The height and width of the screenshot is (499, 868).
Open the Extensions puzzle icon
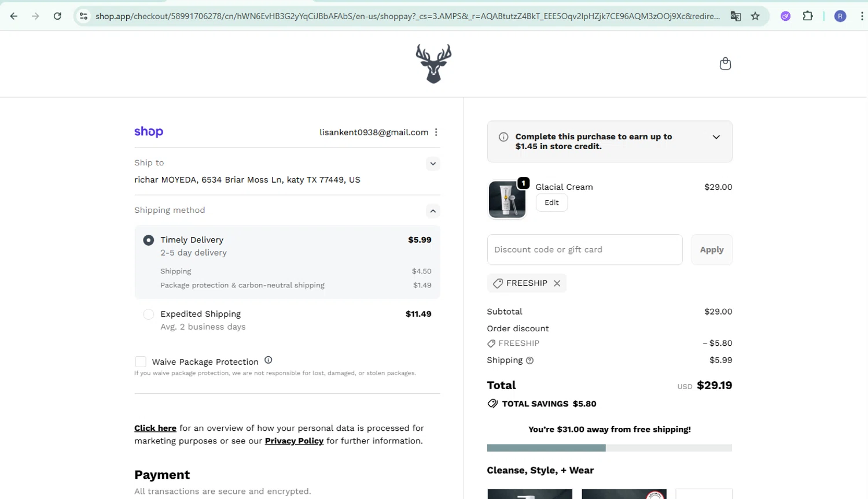click(x=808, y=16)
